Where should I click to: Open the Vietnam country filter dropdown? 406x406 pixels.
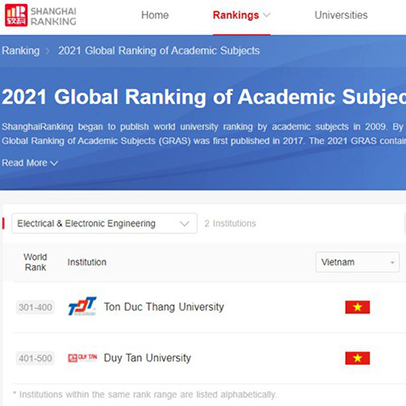[357, 262]
